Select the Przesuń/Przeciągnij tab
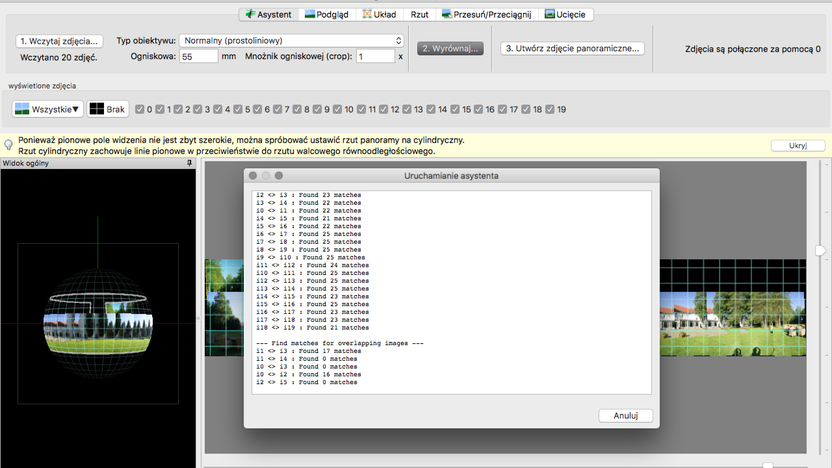Image resolution: width=832 pixels, height=468 pixels. click(x=487, y=14)
